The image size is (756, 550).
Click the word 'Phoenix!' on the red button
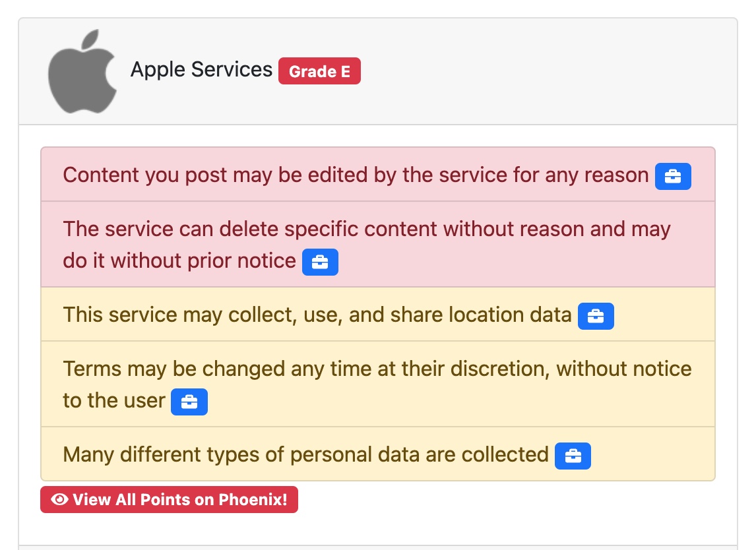[x=258, y=500]
